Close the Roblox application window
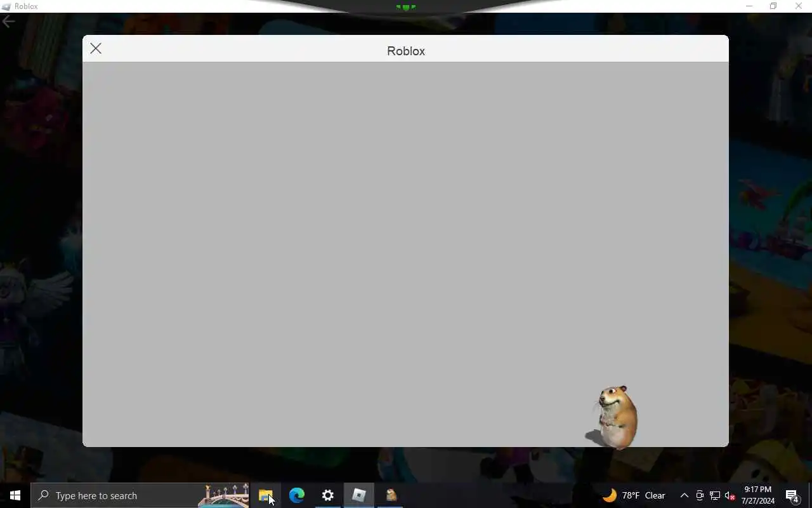 click(x=799, y=6)
